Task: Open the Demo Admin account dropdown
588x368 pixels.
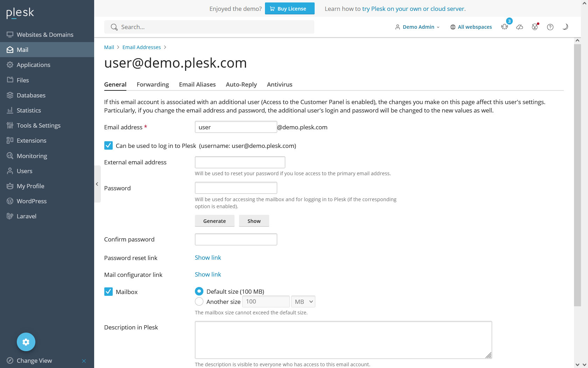Action: pyautogui.click(x=418, y=27)
